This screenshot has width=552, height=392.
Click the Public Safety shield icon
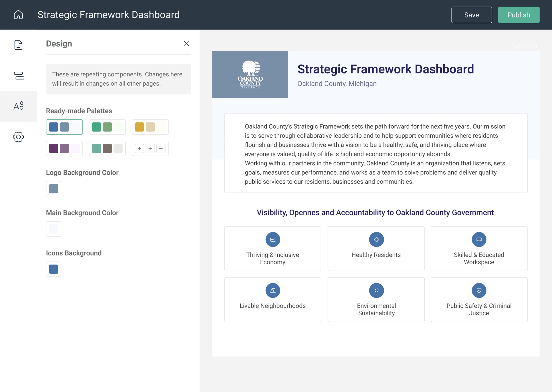pyautogui.click(x=479, y=290)
